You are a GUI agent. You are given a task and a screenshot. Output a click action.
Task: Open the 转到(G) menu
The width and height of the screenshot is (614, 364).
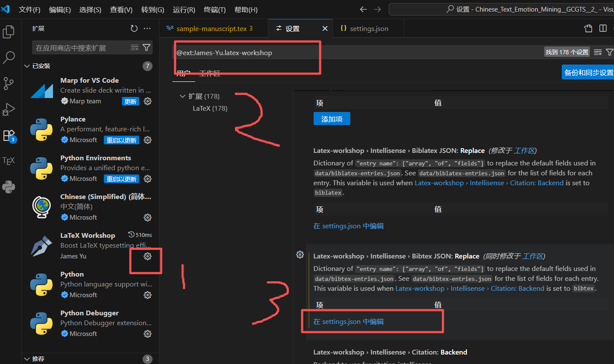[x=153, y=9]
